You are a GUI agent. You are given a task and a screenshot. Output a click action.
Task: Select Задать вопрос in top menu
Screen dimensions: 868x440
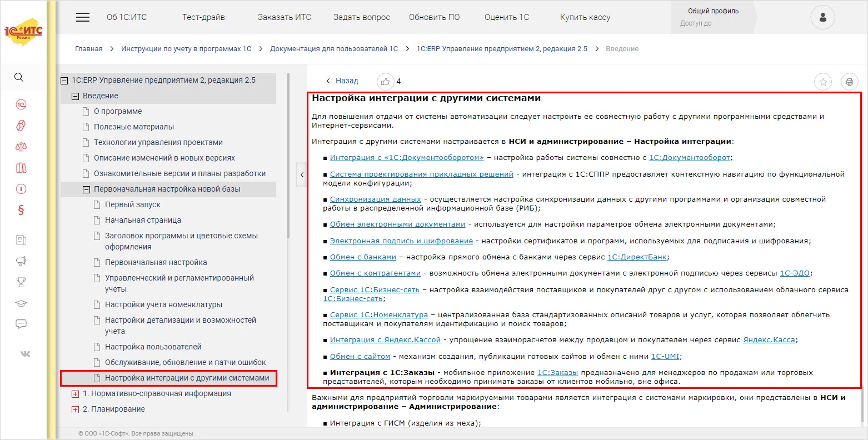tap(362, 17)
